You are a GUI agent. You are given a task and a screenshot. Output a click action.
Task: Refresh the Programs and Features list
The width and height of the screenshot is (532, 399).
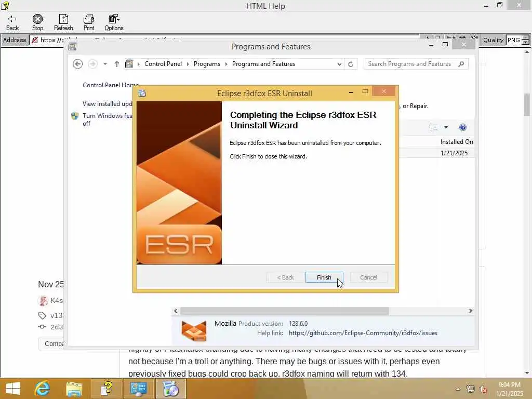click(351, 64)
